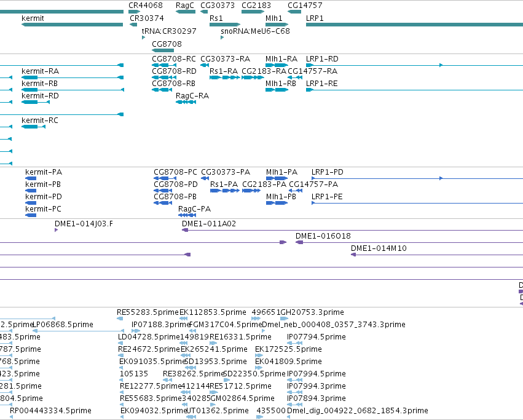Click the CG2183 gene label
Viewport: 523px width, 420px height.
tap(256, 6)
